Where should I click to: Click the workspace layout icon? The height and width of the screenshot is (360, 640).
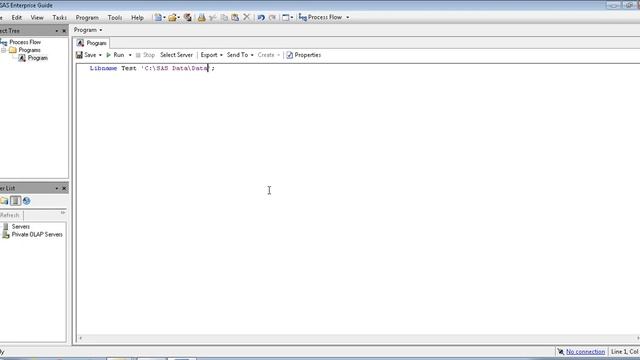click(286, 18)
